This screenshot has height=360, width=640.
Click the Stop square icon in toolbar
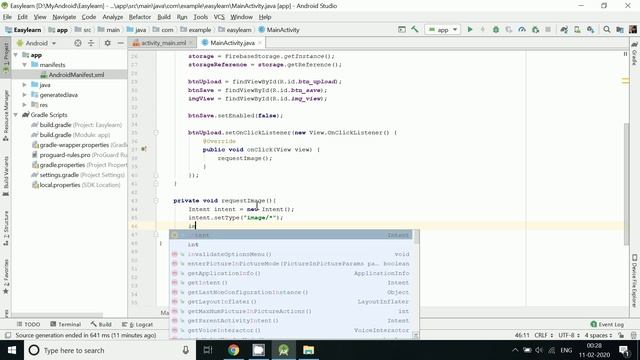548,29
